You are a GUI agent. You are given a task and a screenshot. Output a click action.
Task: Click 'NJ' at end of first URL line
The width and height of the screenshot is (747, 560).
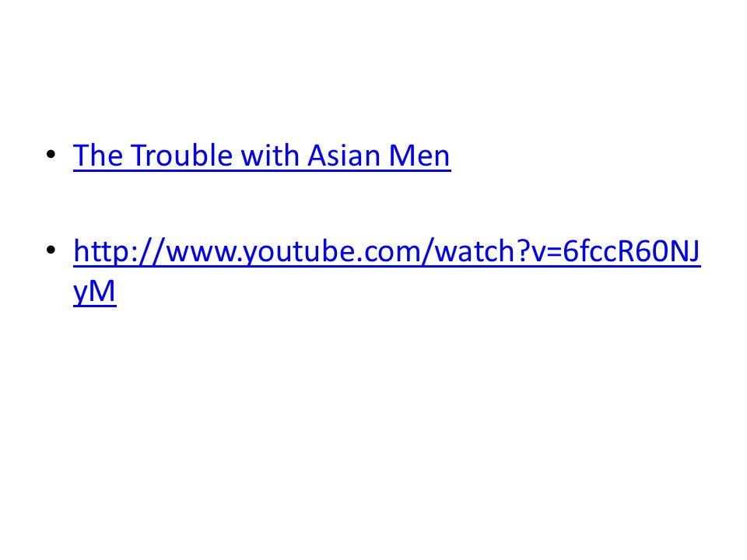[684, 251]
